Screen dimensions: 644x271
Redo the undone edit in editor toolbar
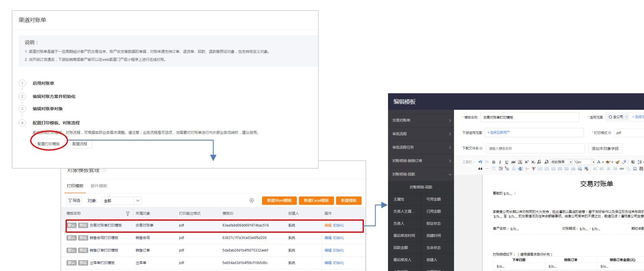click(x=487, y=162)
